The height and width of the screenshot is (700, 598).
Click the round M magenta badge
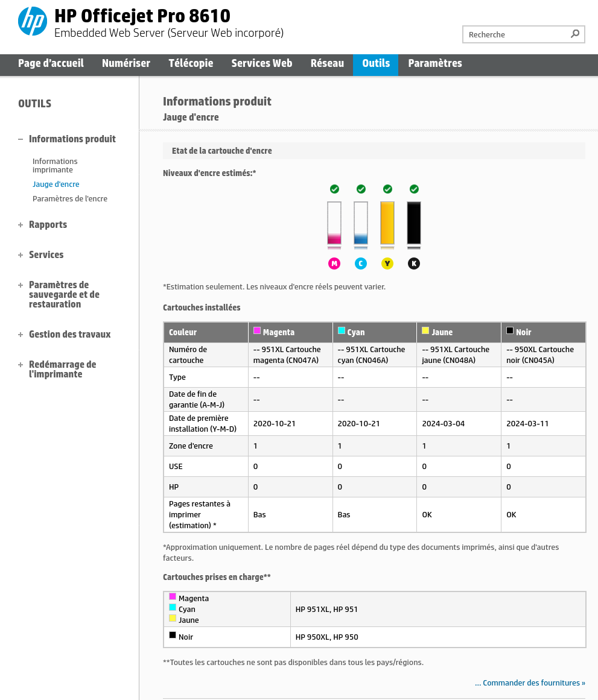(x=334, y=263)
